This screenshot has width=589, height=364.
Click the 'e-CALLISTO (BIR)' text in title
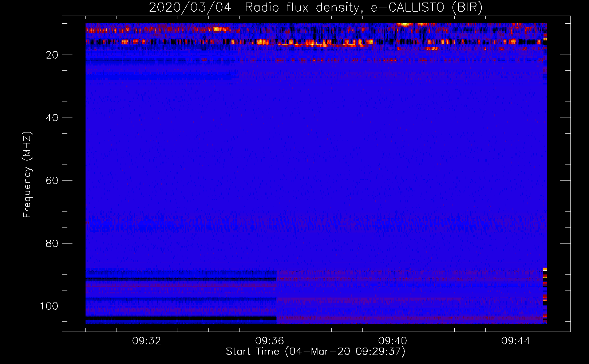pyautogui.click(x=427, y=8)
